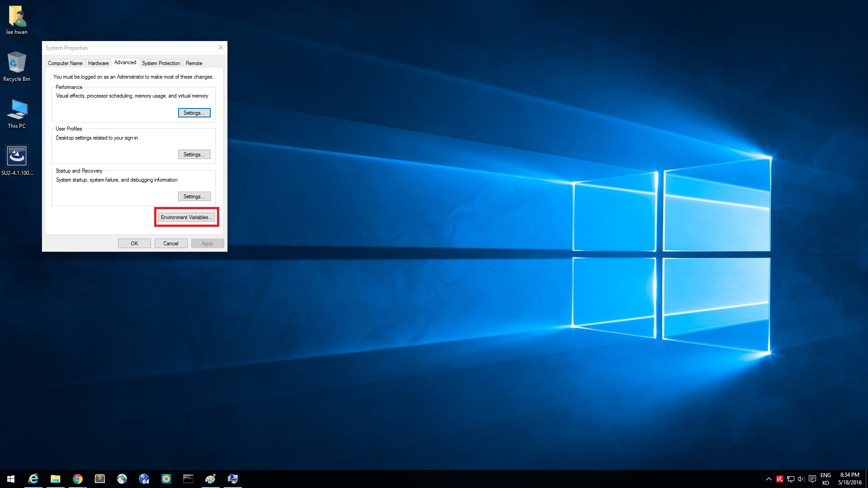
Task: Open Microsoft Paint from the taskbar
Action: click(x=210, y=479)
